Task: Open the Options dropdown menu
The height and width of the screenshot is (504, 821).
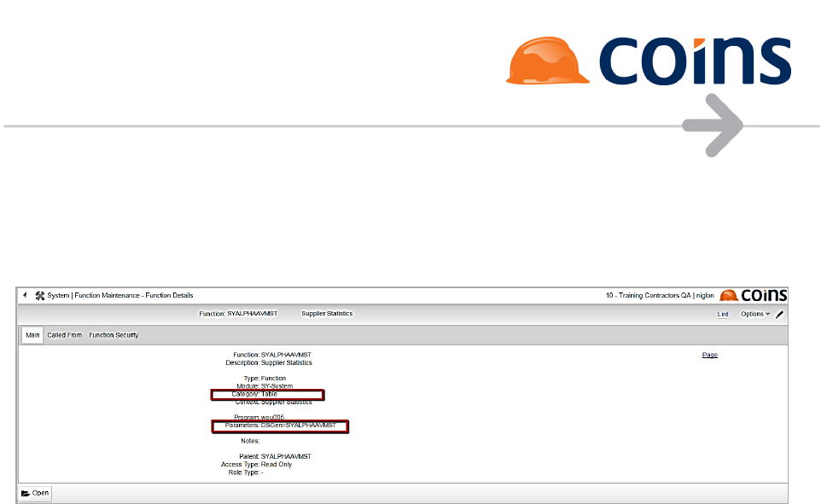Action: coord(755,314)
